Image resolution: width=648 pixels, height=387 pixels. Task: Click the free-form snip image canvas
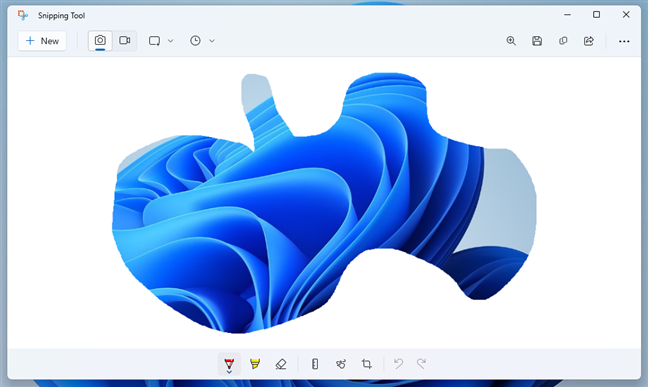coord(324,203)
